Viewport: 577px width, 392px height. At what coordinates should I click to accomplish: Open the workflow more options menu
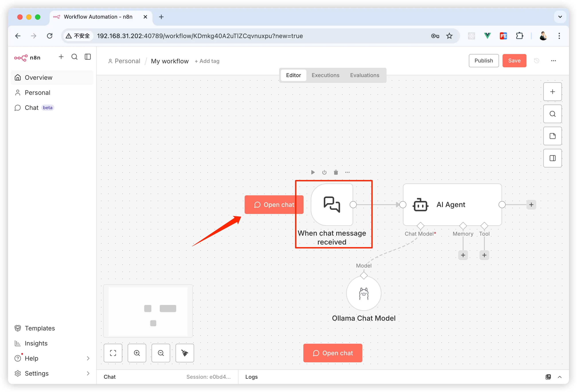click(554, 60)
